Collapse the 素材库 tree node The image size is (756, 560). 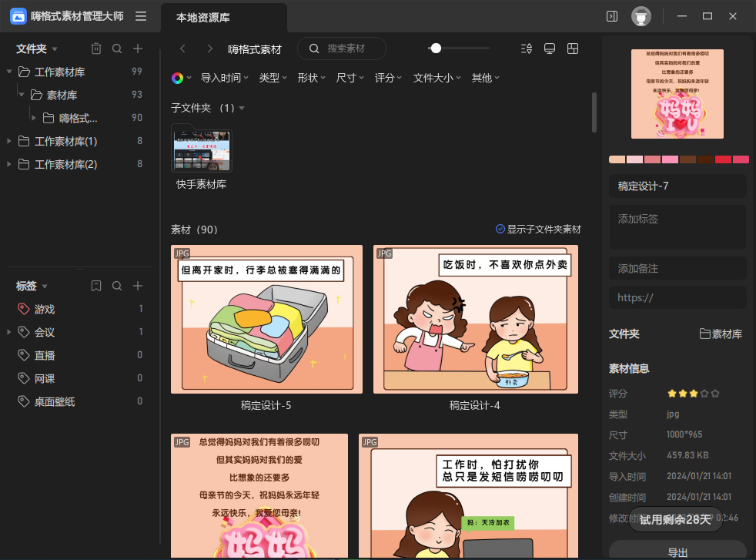(22, 95)
